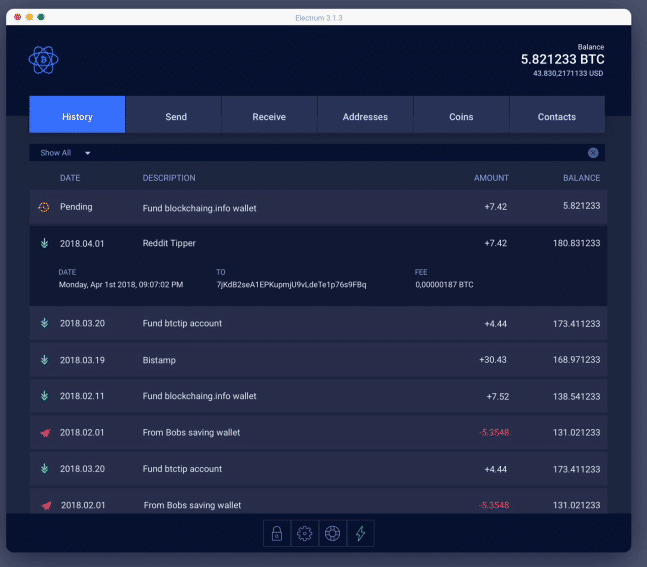This screenshot has width=647, height=567.
Task: Open the Coins tab
Action: pos(461,114)
